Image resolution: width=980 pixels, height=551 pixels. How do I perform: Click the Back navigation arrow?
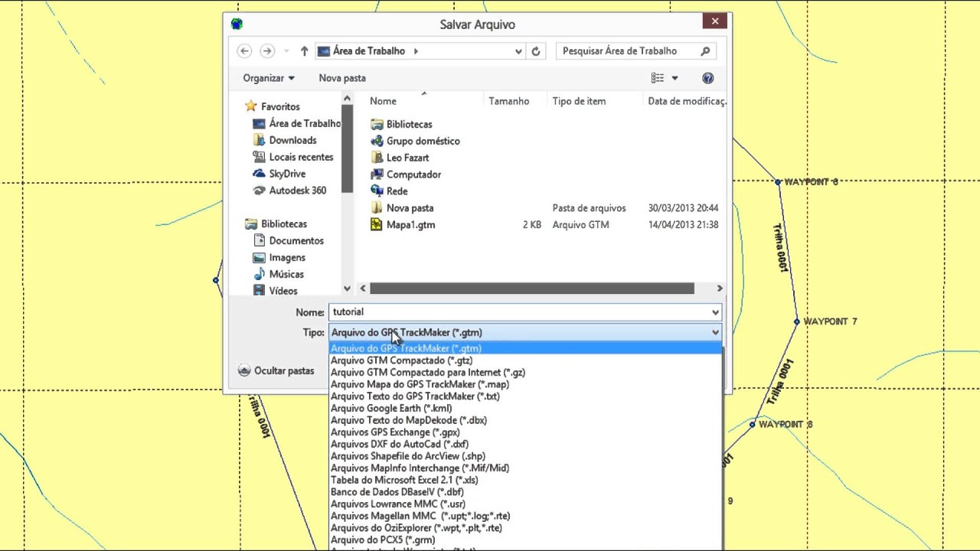[x=244, y=51]
